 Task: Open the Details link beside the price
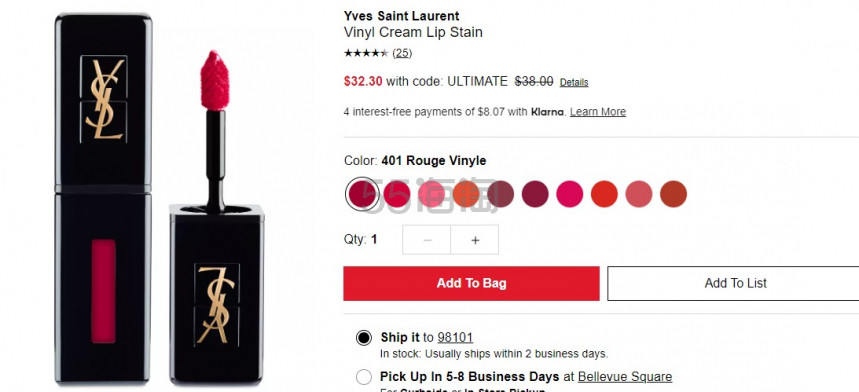tap(574, 83)
